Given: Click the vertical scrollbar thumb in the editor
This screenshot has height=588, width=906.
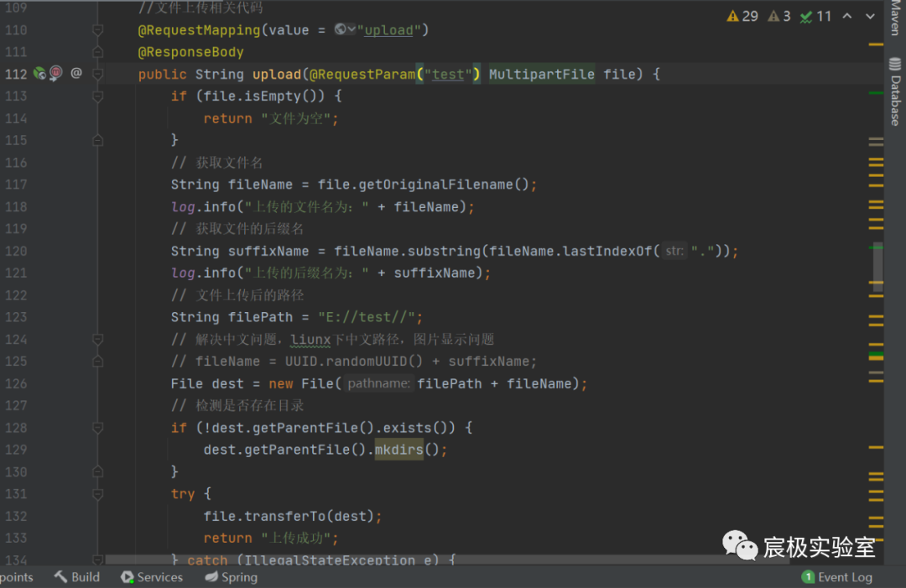Looking at the screenshot, I should click(x=877, y=267).
